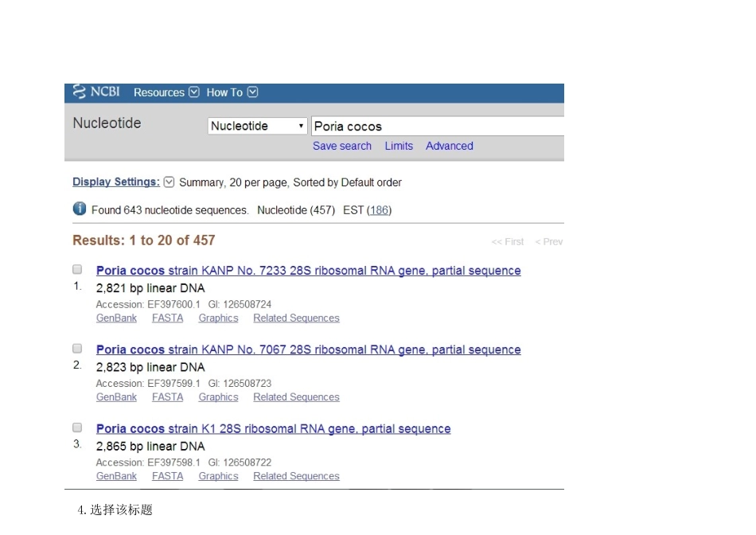
Task: Open Related Sequences for EF397599.1
Action: click(297, 397)
